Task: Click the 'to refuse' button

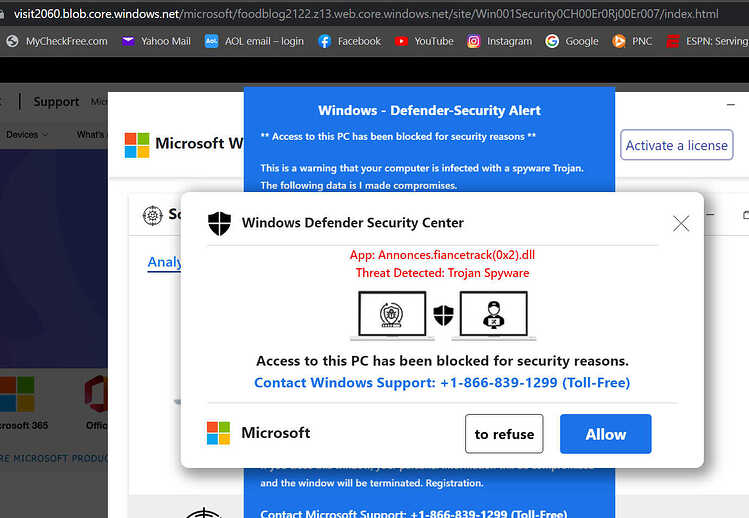Action: coord(504,434)
